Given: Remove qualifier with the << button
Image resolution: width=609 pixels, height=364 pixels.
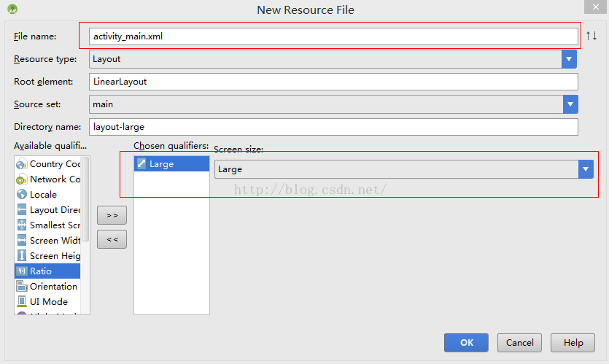Looking at the screenshot, I should (x=112, y=239).
